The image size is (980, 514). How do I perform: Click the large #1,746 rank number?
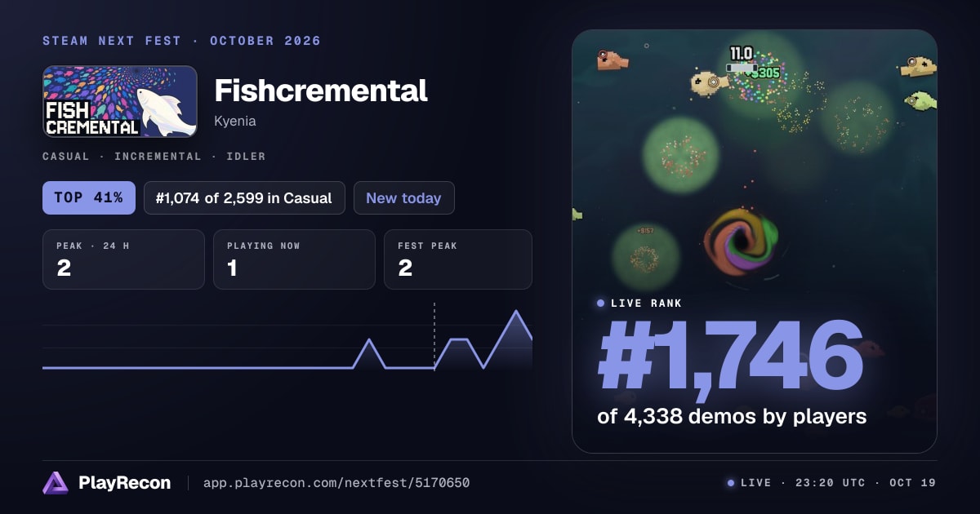point(730,357)
